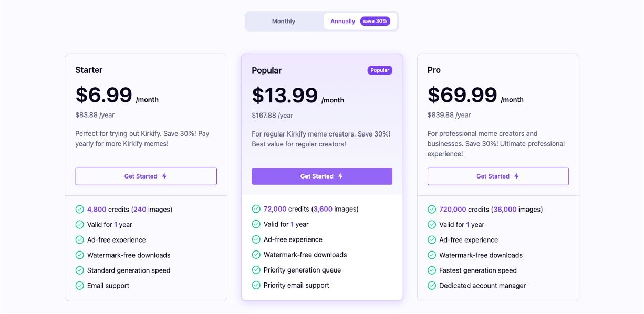Click Get Started on Pro plan

pyautogui.click(x=498, y=176)
